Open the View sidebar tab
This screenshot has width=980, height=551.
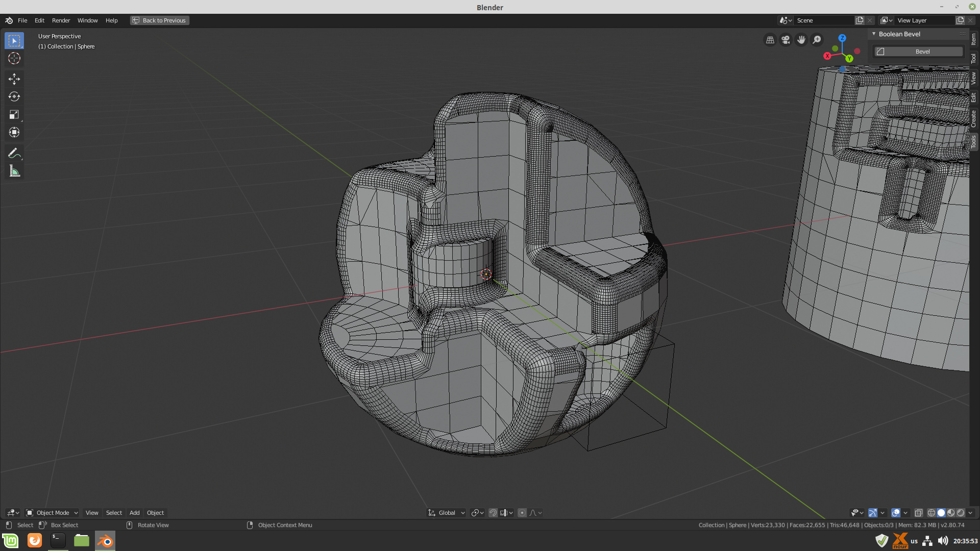(x=974, y=78)
